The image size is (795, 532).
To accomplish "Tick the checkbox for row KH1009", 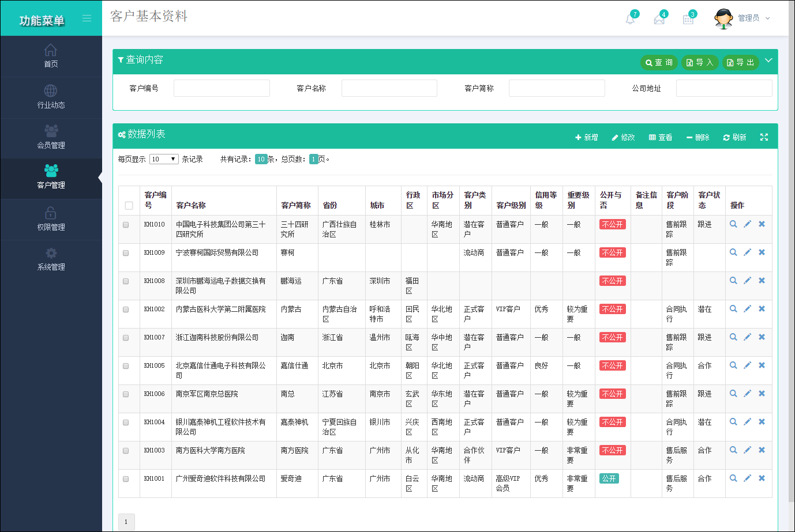I will (126, 253).
